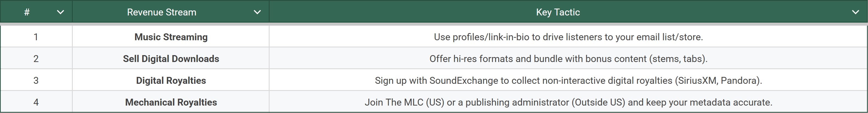
Task: Select row number 2 cell
Action: (x=36, y=58)
